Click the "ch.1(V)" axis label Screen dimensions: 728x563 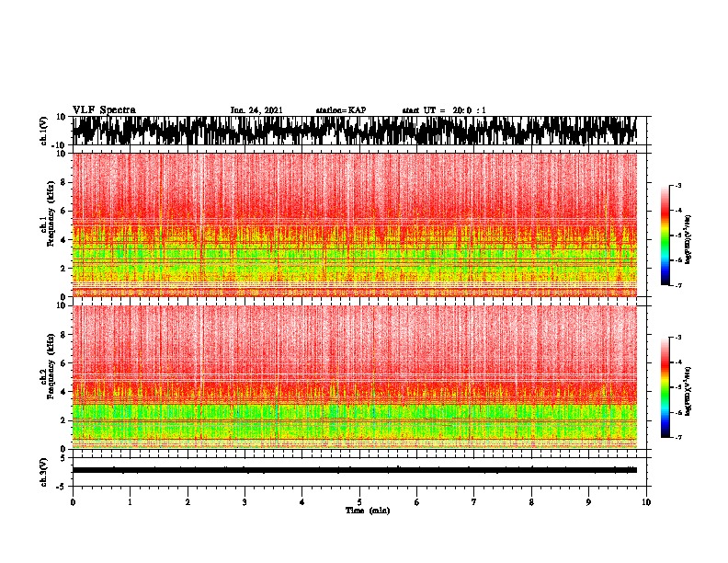[44, 131]
